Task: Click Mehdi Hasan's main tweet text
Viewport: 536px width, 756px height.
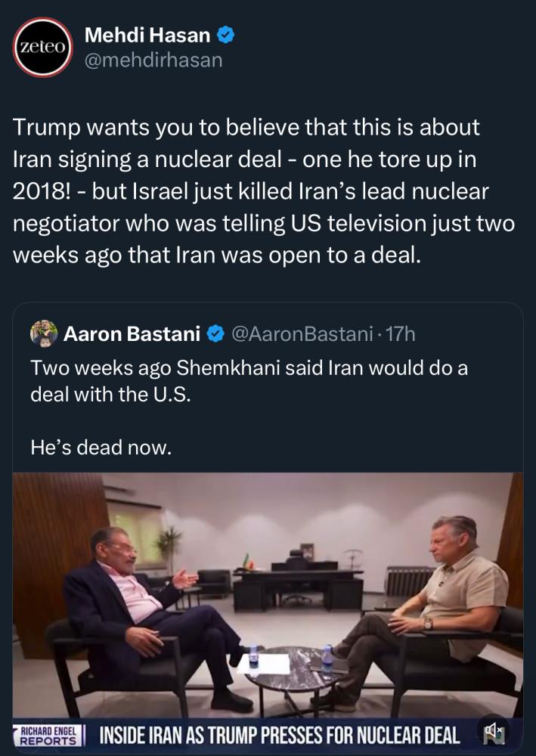Action: 263,191
